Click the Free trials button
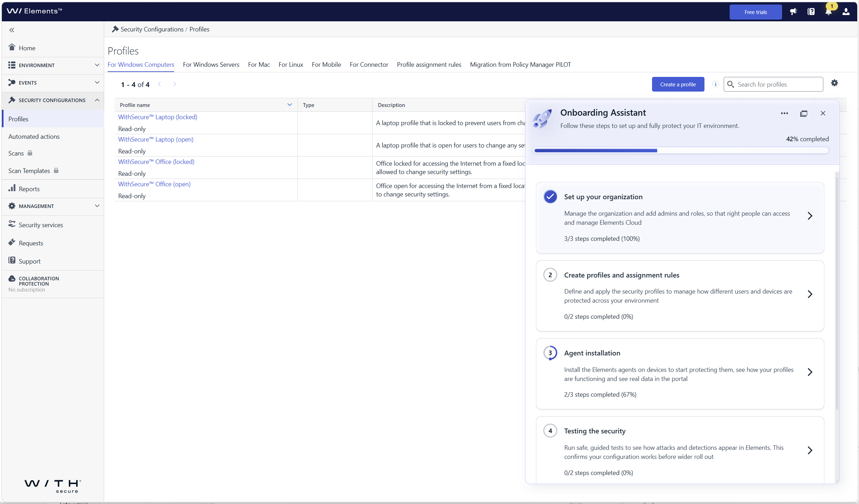859x504 pixels. tap(756, 12)
